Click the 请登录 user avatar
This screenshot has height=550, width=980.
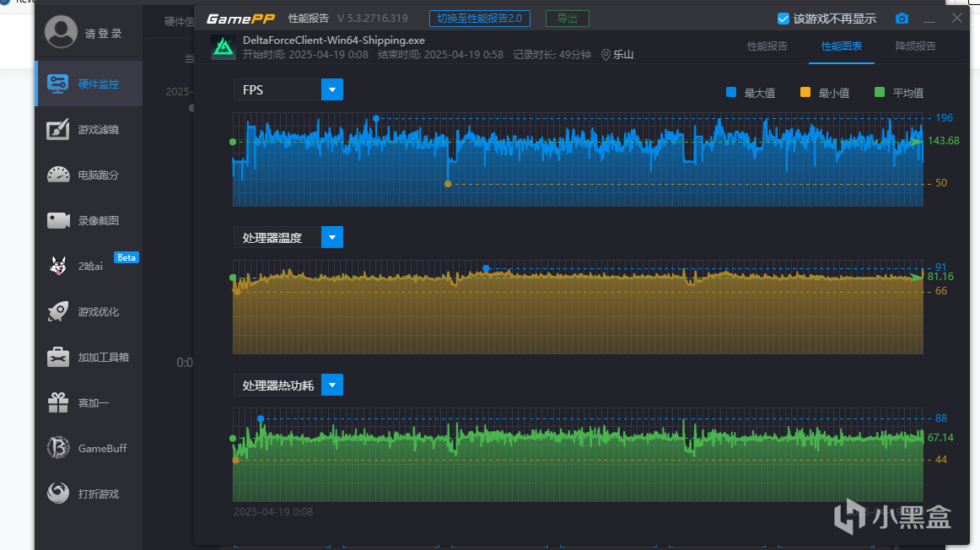click(62, 33)
